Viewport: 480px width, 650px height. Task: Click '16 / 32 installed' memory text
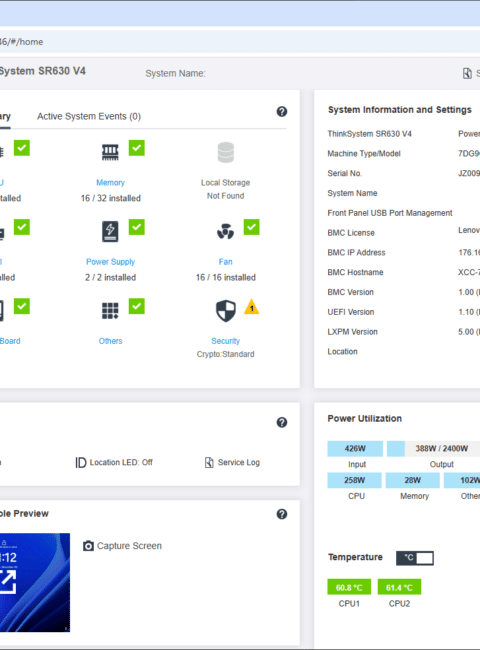click(x=111, y=198)
